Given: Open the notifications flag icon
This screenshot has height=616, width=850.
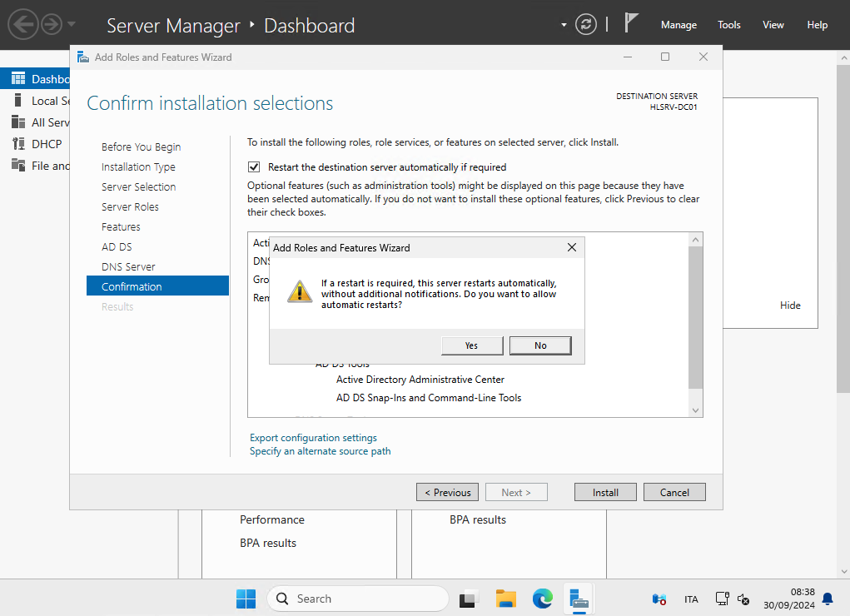Looking at the screenshot, I should point(632,23).
